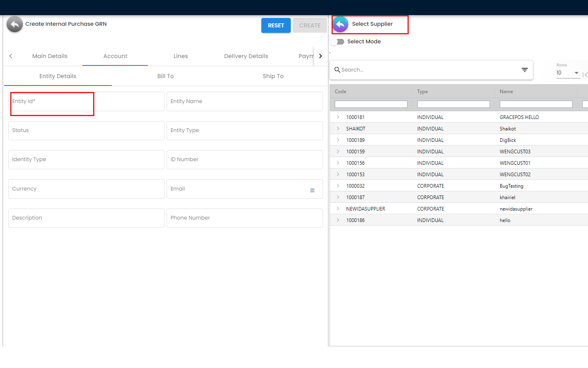Viewport: 588px width, 368px height.
Task: Click the magnifier search icon
Action: [x=337, y=70]
